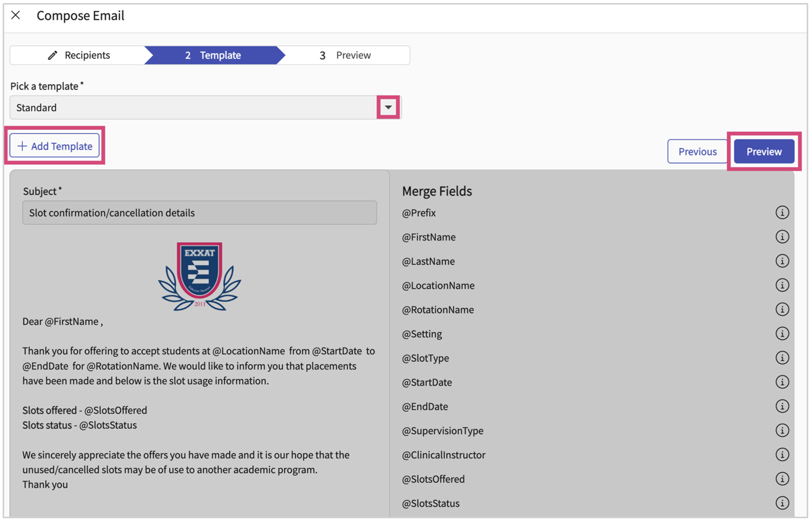Click the Standard template combo box
Image resolution: width=812 pixels, height=522 pixels.
(192, 107)
